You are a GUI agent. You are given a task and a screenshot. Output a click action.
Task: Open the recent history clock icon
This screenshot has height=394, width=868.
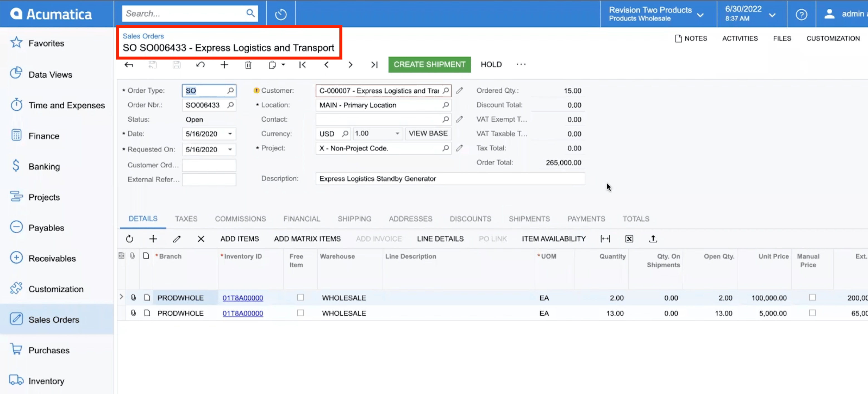coord(280,14)
